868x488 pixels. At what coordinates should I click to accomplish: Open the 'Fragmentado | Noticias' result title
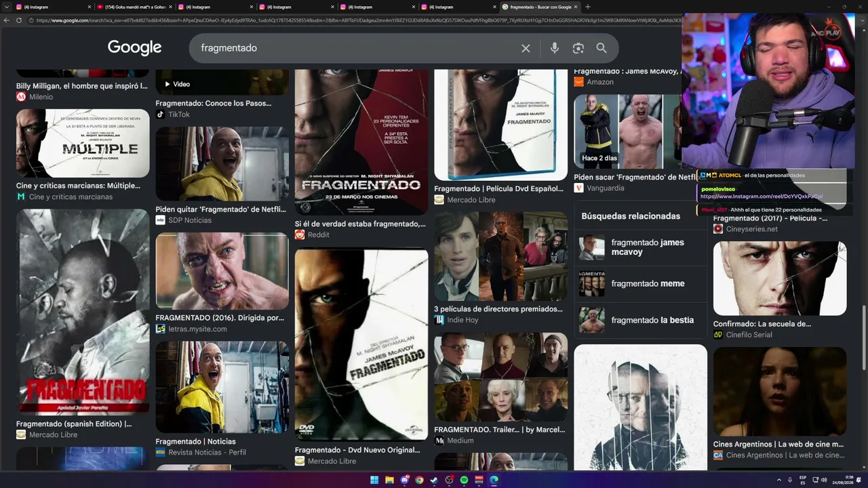click(x=196, y=441)
